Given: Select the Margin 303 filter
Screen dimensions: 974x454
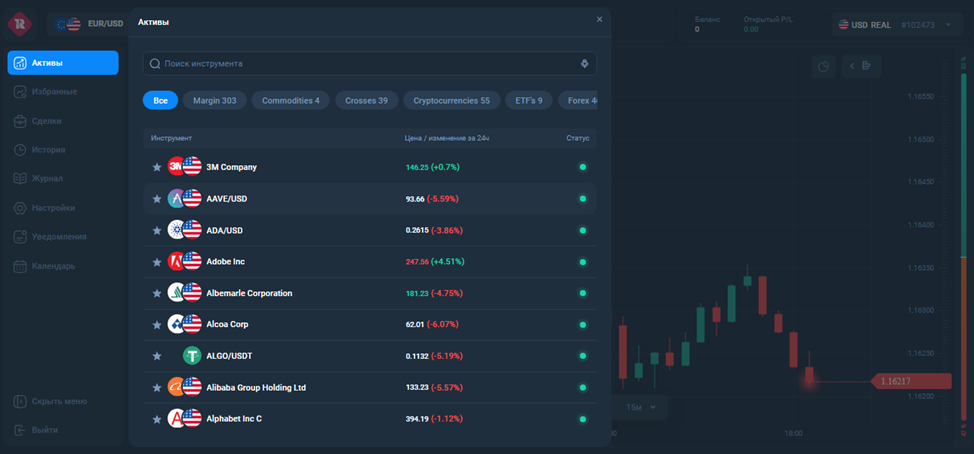Looking at the screenshot, I should point(214,100).
